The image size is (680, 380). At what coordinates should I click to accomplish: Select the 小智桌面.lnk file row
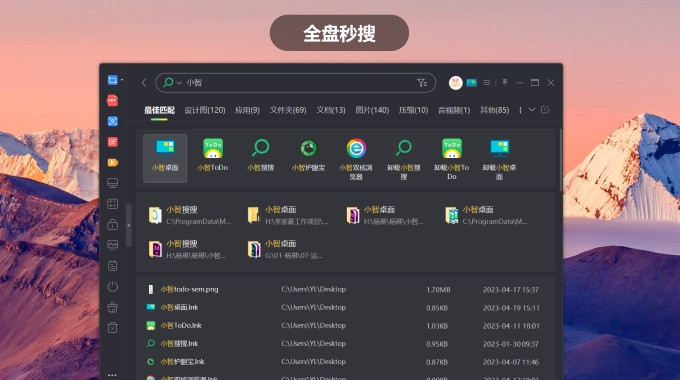[x=345, y=308]
